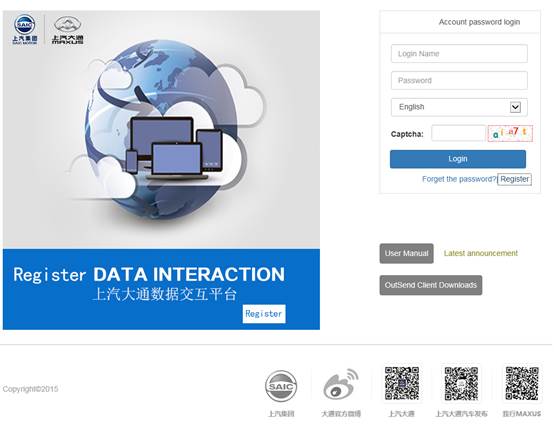Click the Register button beside forgot password
Image resolution: width=554 pixels, height=425 pixels.
pyautogui.click(x=514, y=179)
